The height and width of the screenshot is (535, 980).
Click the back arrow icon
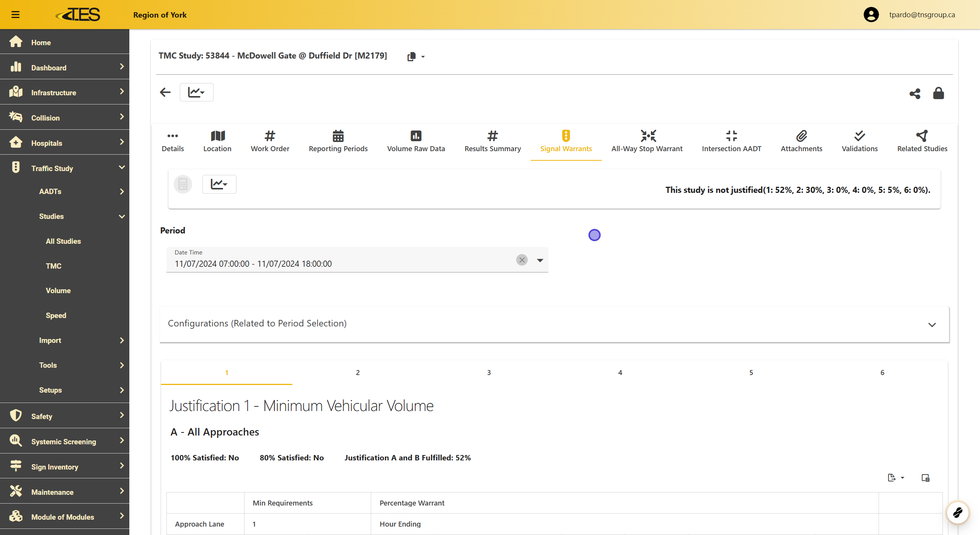click(x=165, y=92)
